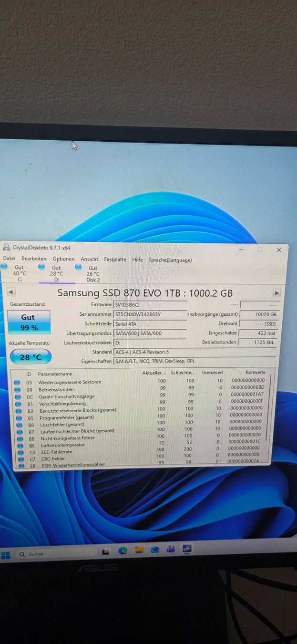Click the Standard ACS-4 field
Viewport: 297px width, 644px height.
[x=195, y=352]
